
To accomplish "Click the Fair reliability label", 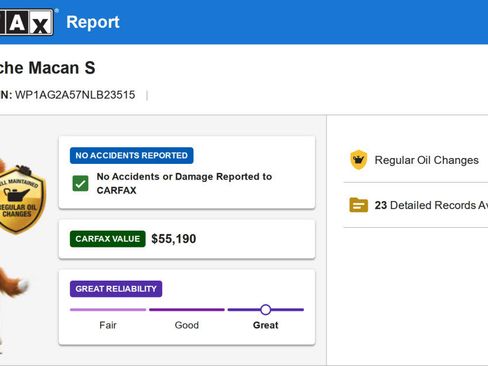I will 108,325.
